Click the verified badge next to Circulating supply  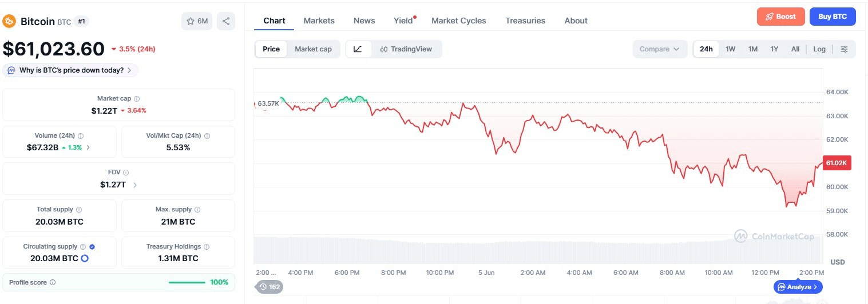(x=92, y=247)
